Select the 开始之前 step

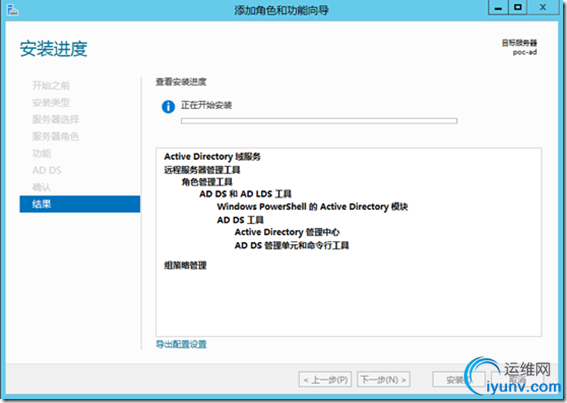pos(51,86)
